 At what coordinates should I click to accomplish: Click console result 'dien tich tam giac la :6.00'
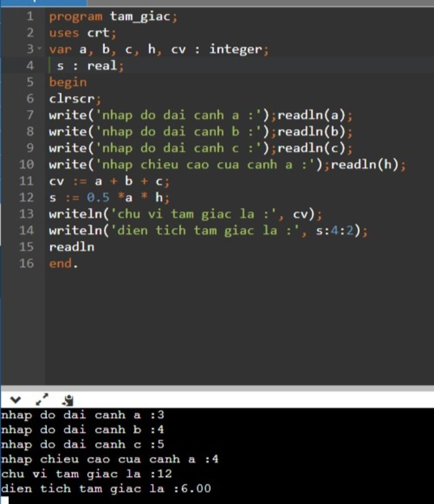tap(106, 489)
